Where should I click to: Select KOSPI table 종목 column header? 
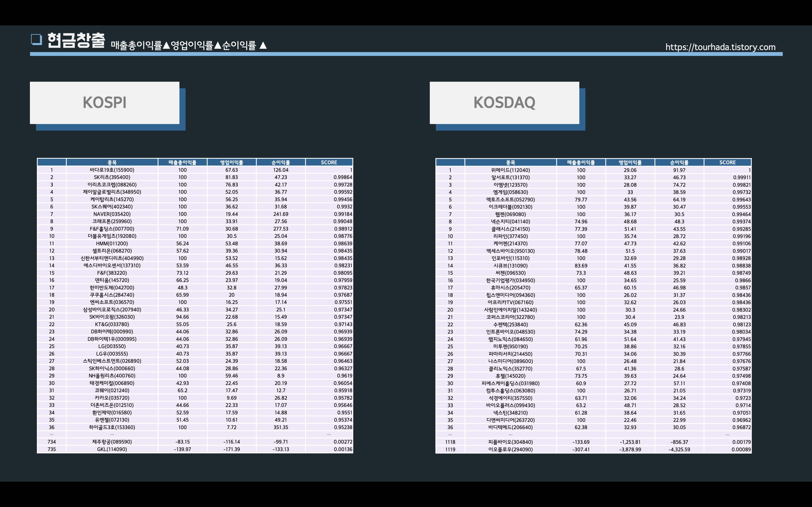(x=112, y=162)
